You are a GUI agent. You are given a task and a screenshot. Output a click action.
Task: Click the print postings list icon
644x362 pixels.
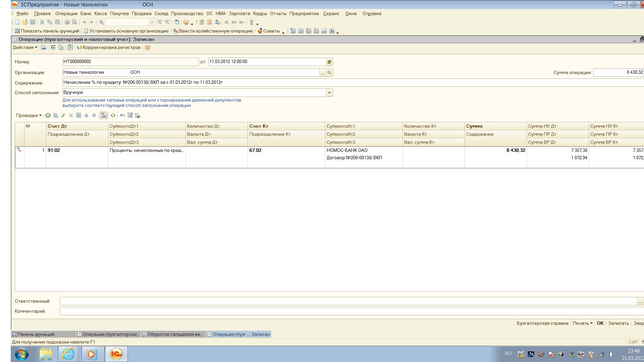click(x=138, y=116)
